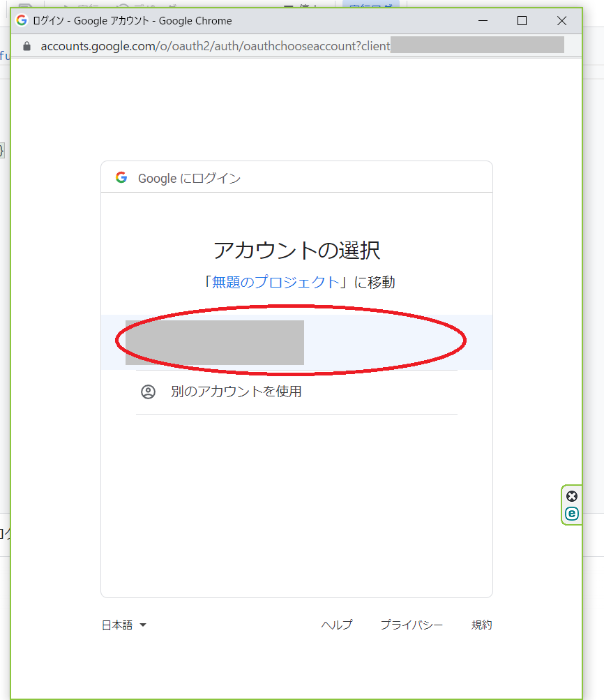Open the 規約 footer link
604x700 pixels.
[481, 625]
